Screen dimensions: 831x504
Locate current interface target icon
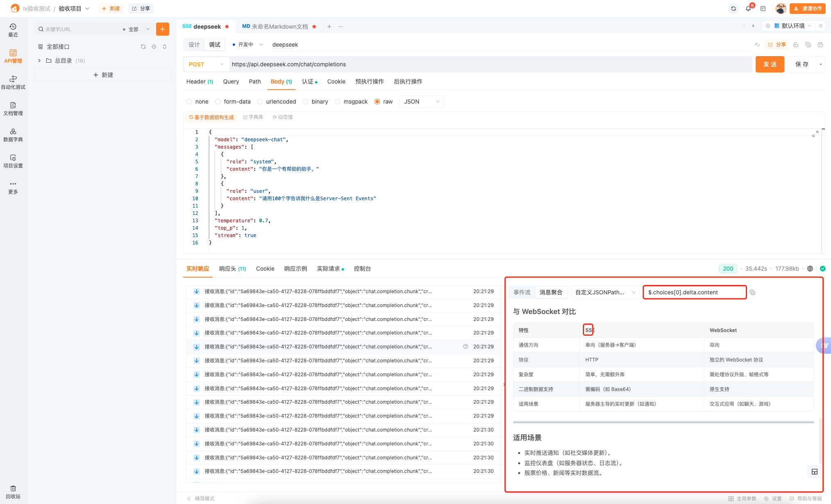pos(154,47)
